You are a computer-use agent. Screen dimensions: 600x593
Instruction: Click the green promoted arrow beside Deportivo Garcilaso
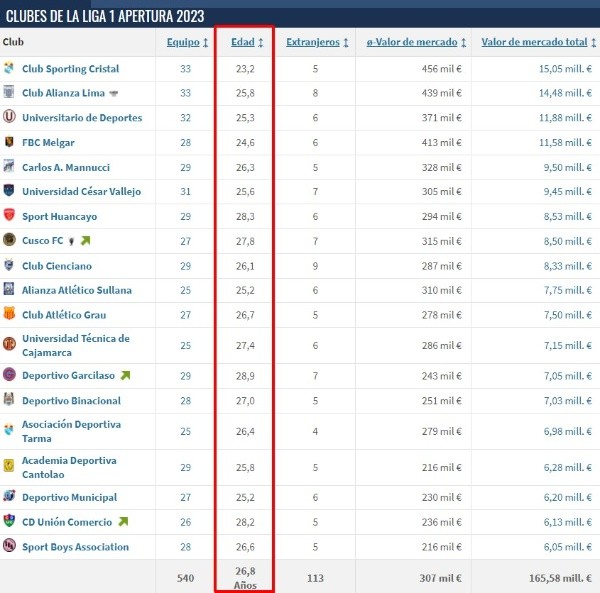point(125,376)
